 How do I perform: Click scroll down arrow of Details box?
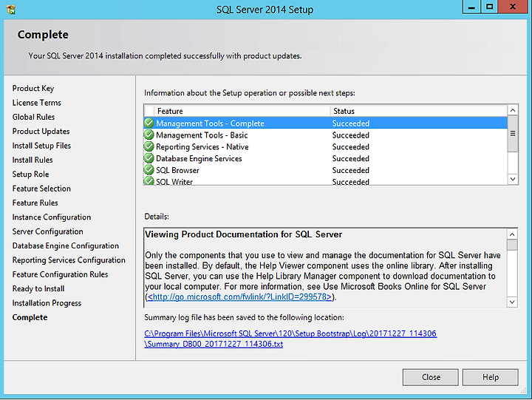pyautogui.click(x=512, y=302)
